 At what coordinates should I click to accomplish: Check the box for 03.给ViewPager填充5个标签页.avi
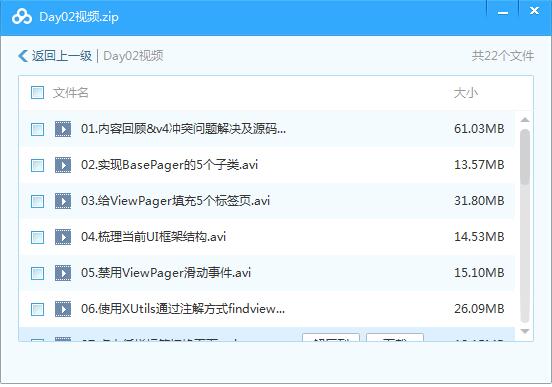click(x=37, y=201)
